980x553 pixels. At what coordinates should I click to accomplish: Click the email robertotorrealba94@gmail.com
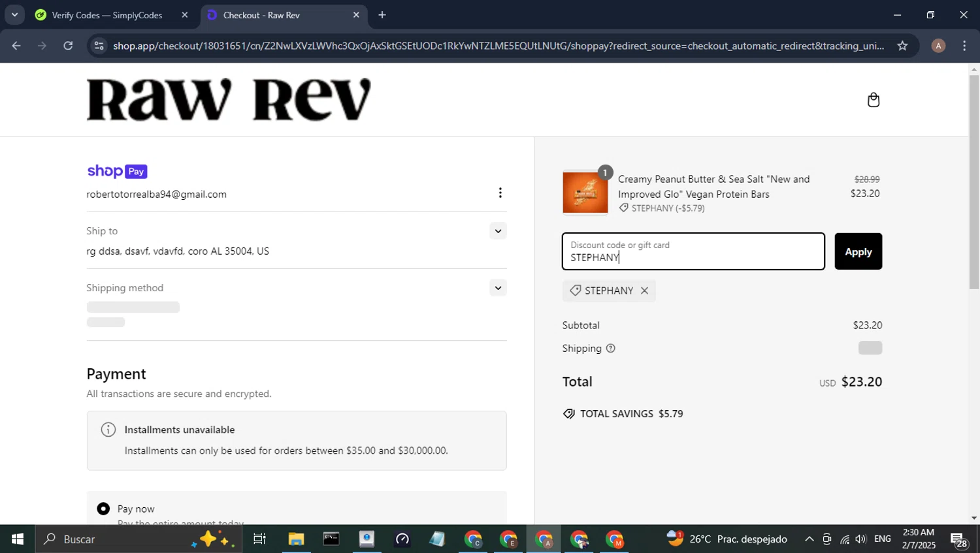tap(156, 195)
